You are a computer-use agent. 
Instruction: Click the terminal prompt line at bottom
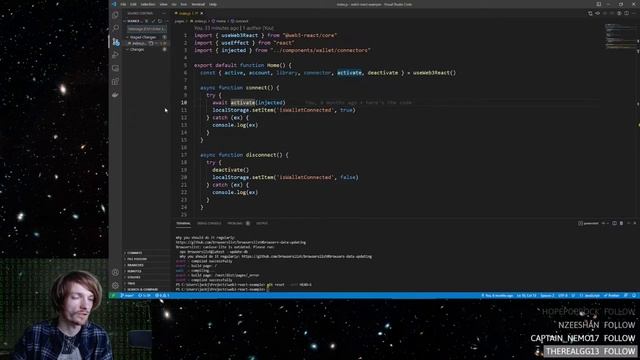tap(222, 289)
